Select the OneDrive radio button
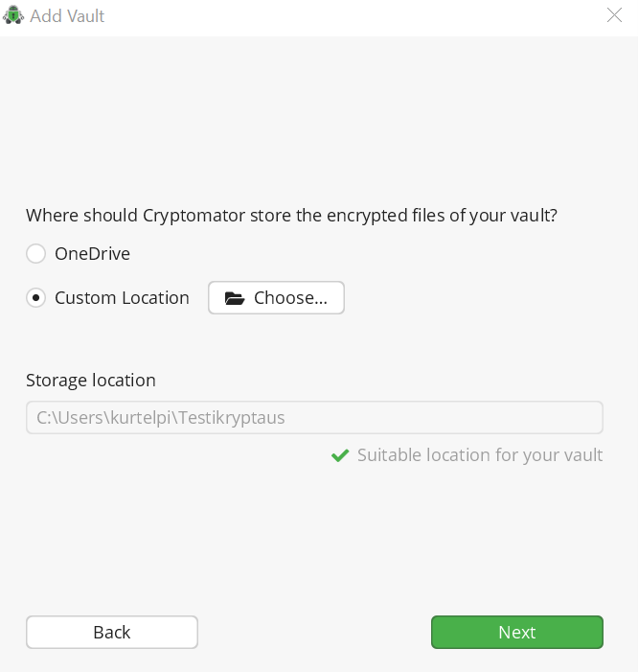 [35, 254]
